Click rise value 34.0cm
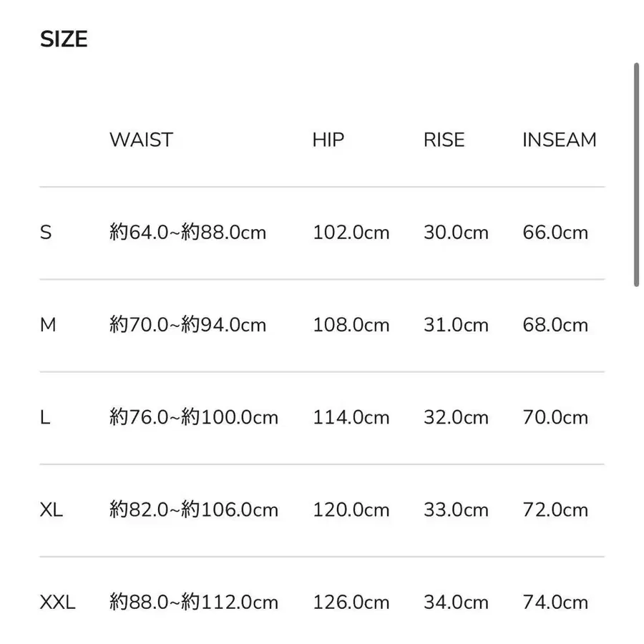 tap(457, 602)
